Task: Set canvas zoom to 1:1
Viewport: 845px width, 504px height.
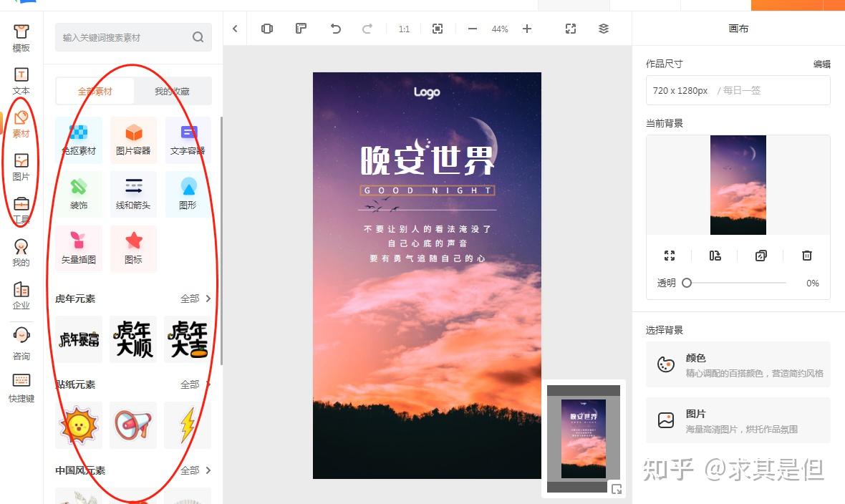Action: pyautogui.click(x=404, y=29)
